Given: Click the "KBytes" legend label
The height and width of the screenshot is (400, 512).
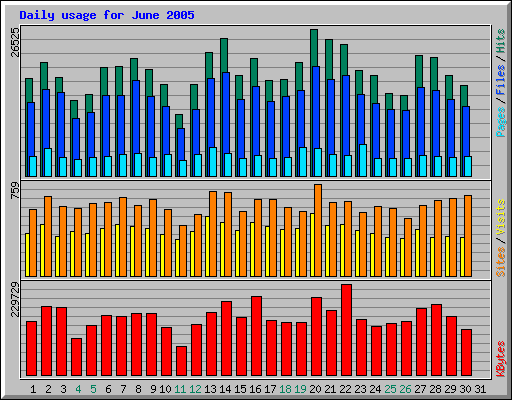Looking at the screenshot, I should [500, 359].
